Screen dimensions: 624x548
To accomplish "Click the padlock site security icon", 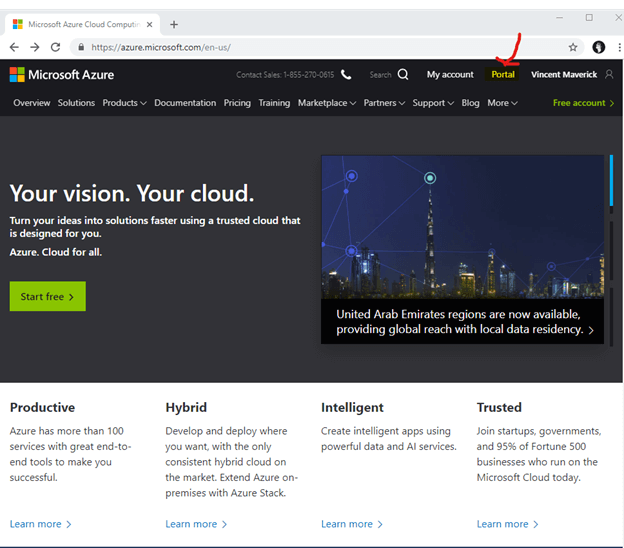I will 81,47.
